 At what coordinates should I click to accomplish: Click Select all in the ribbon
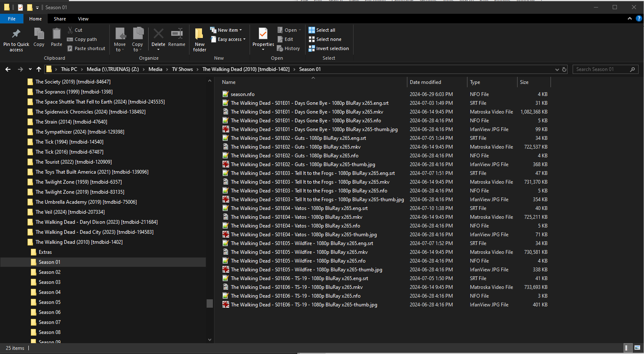[x=322, y=30]
